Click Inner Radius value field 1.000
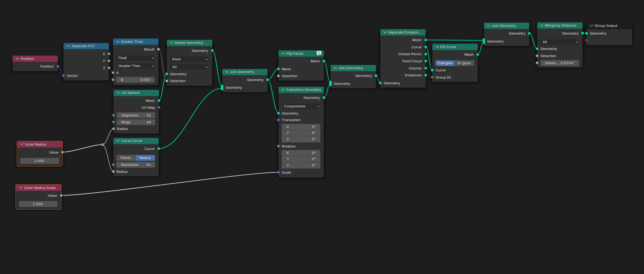Image resolution: width=644 pixels, height=274 pixels. (39, 161)
